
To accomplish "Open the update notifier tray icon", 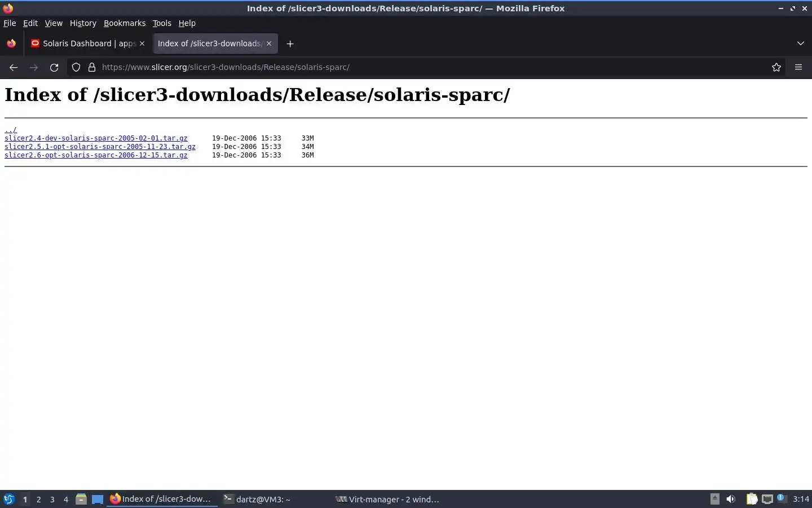I will pos(781,498).
